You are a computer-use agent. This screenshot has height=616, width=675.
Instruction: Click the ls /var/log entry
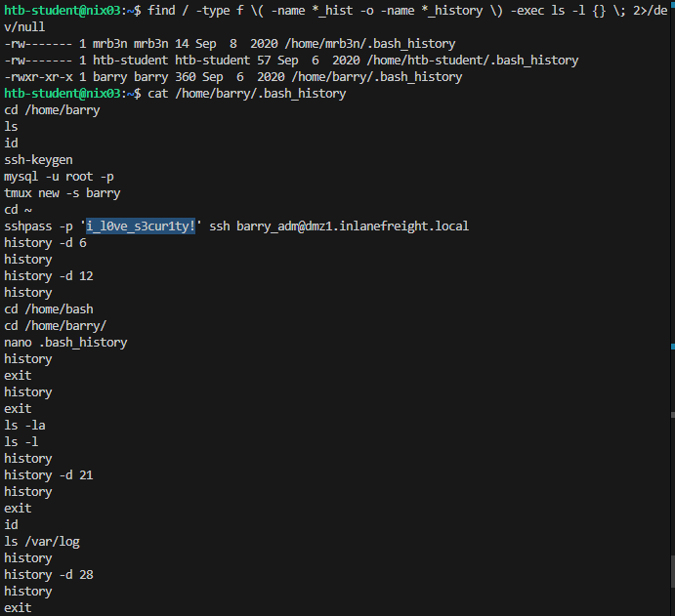pos(42,542)
